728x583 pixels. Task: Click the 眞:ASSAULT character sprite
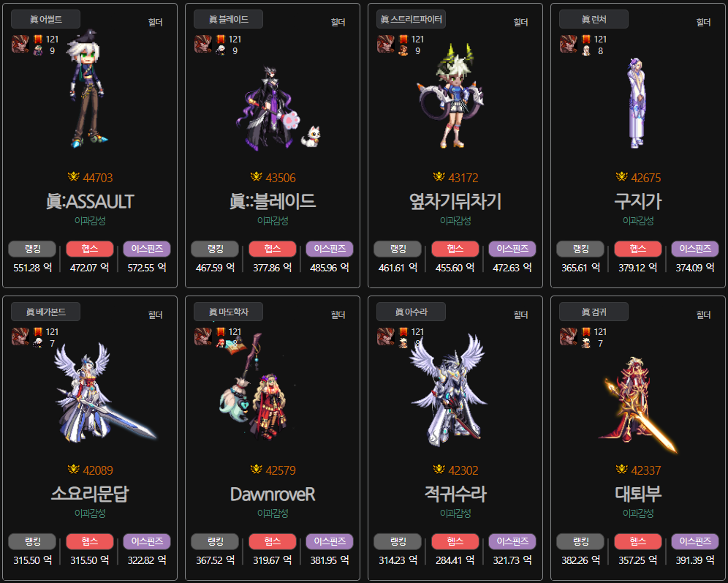(x=87, y=89)
